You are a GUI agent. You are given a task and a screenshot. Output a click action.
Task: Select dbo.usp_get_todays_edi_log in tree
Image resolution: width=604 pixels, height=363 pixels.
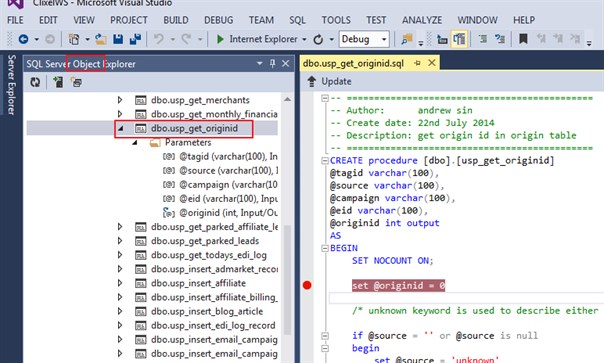[x=209, y=255]
